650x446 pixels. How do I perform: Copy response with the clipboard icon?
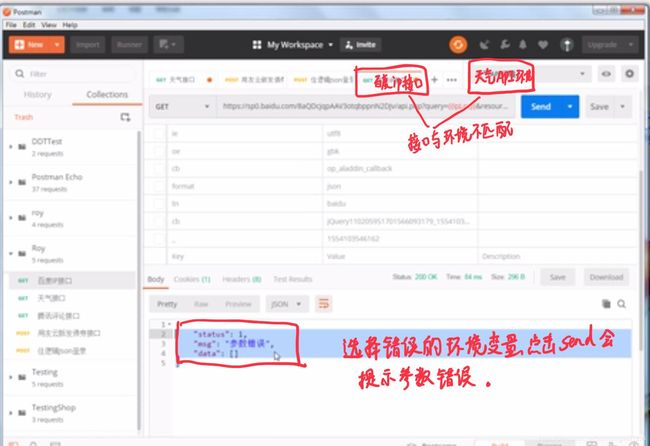[606, 304]
